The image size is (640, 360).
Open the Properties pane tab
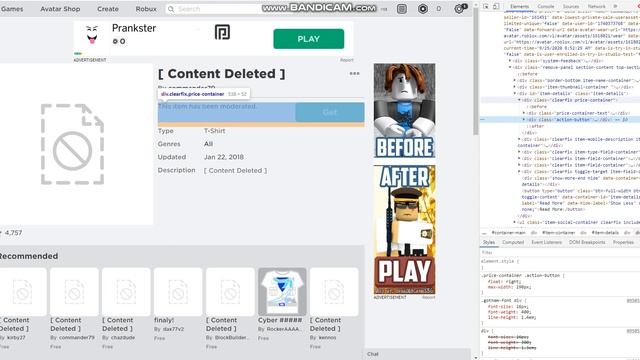tap(623, 242)
